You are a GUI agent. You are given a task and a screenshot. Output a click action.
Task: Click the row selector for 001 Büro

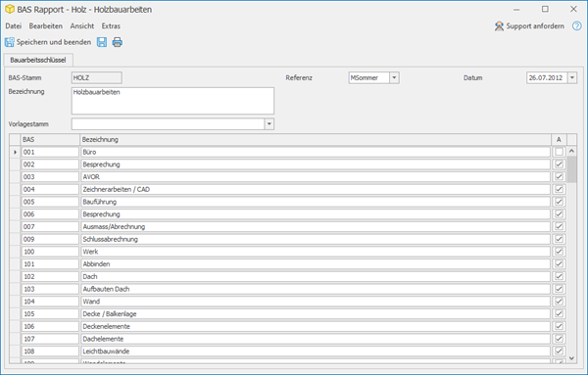[x=15, y=152]
